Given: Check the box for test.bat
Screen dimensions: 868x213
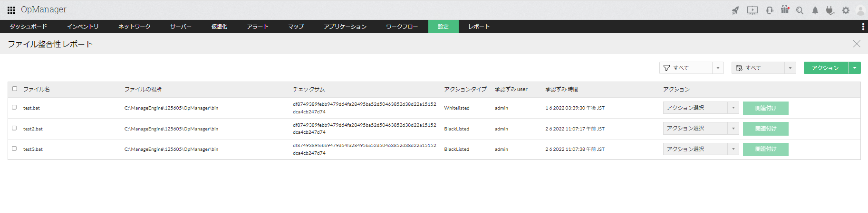Looking at the screenshot, I should point(14,107).
